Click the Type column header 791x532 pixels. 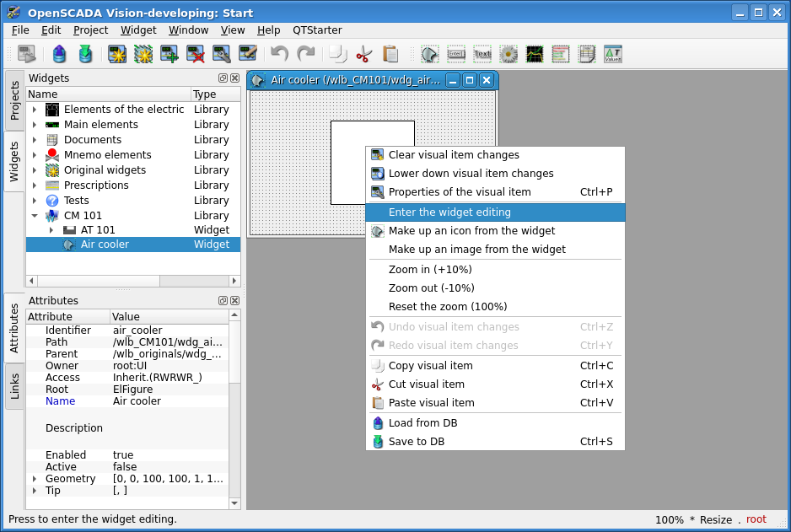pos(205,94)
